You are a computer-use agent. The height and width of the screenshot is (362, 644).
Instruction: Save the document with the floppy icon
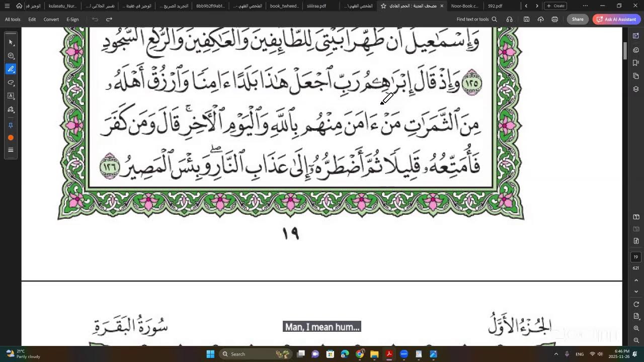click(x=526, y=19)
